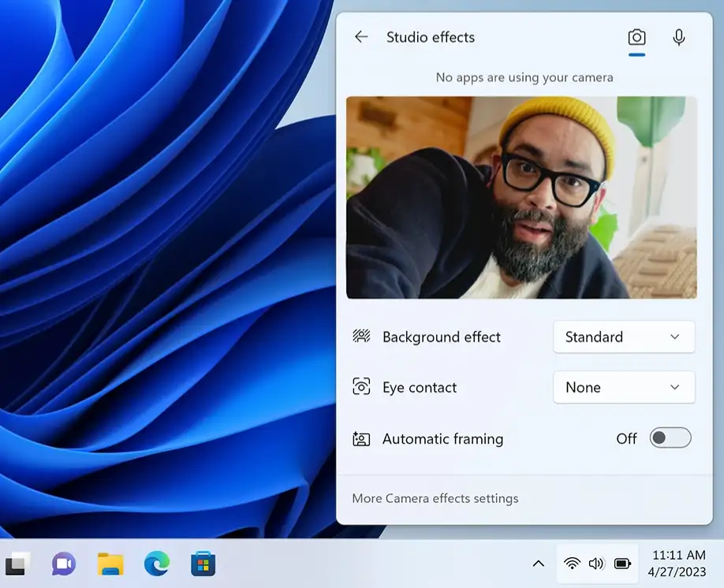Open the Eye contact dropdown
This screenshot has width=724, height=588.
click(624, 387)
